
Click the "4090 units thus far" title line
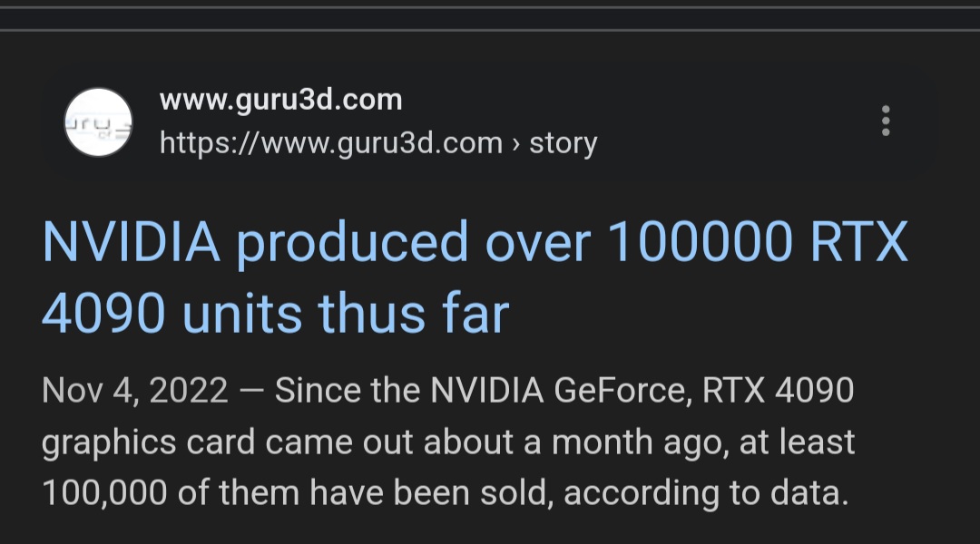tap(275, 313)
